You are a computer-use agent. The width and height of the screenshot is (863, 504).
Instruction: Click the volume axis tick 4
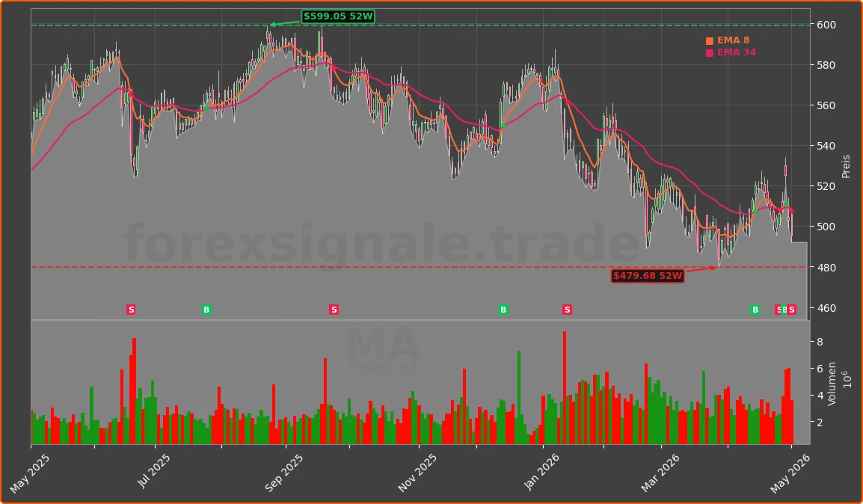[820, 396]
